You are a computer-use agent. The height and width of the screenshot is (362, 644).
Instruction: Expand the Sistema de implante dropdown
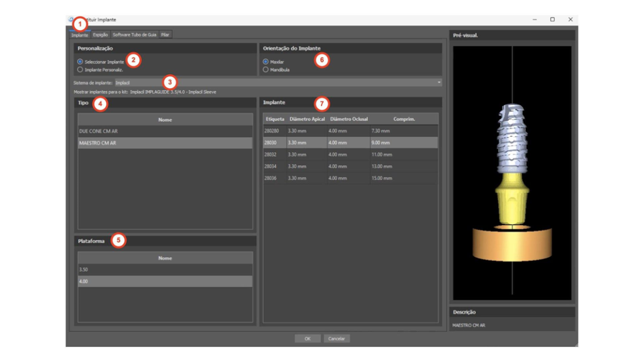tap(439, 82)
